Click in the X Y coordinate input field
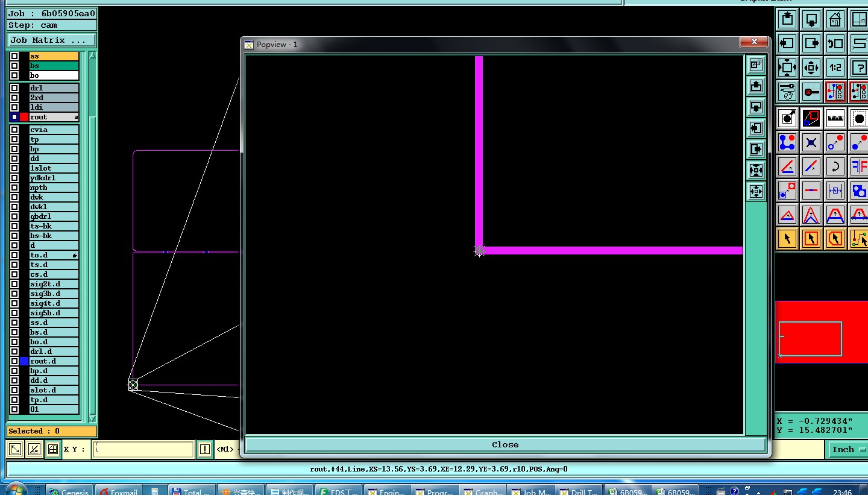The image size is (868, 495). tap(143, 449)
